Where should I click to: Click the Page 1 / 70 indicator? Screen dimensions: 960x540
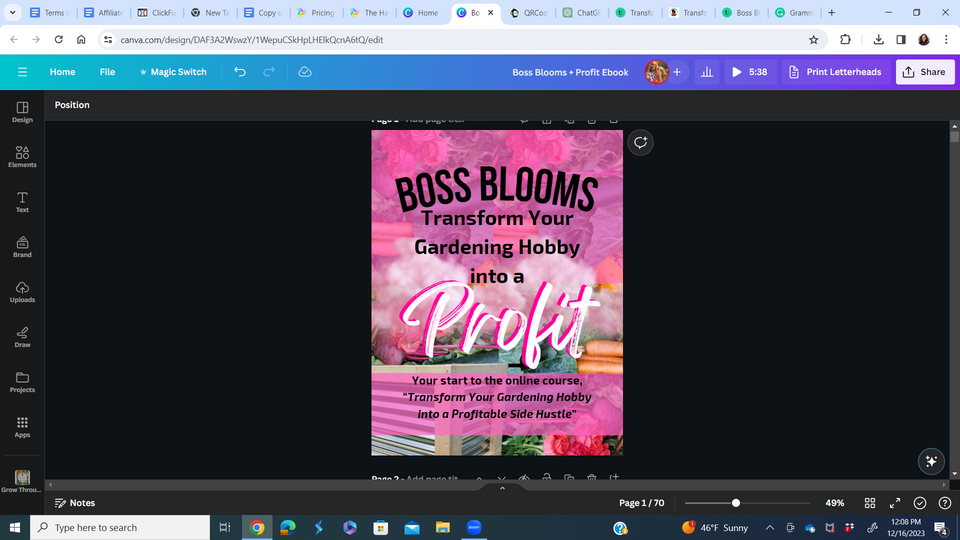tap(641, 503)
